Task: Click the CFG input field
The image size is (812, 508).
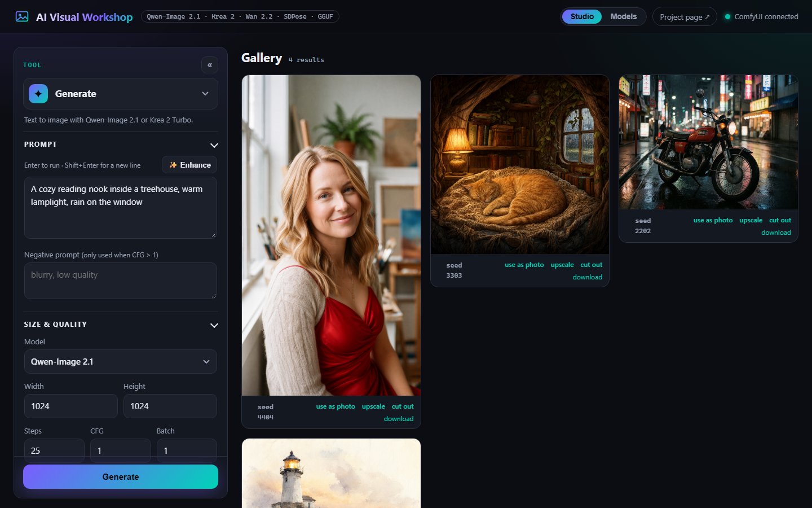Action: [121, 450]
